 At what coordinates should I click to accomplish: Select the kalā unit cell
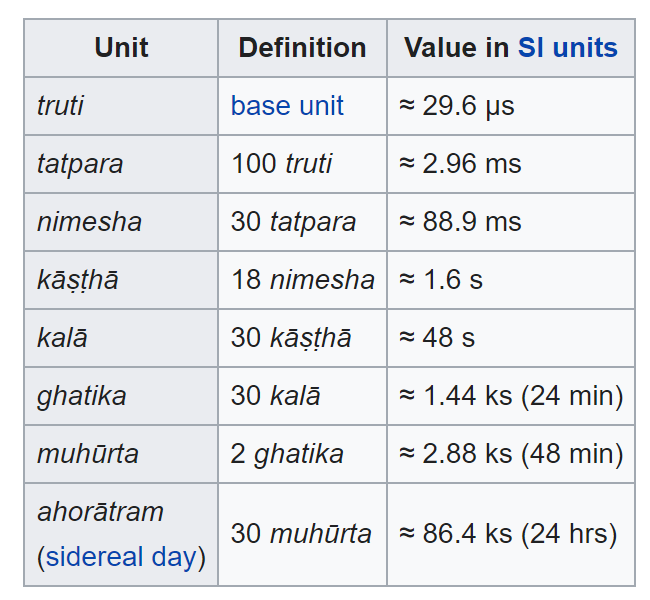pos(121,338)
